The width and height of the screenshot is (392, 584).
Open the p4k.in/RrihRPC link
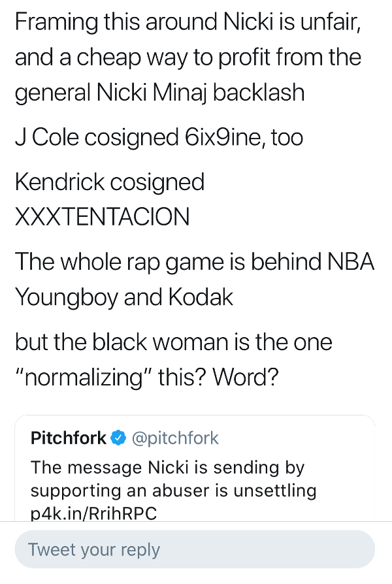[x=94, y=513]
